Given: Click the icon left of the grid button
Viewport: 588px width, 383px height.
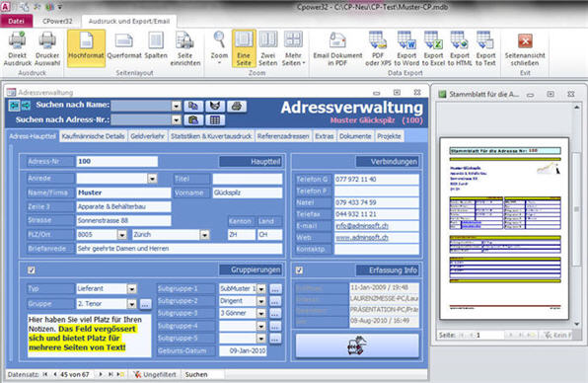Looking at the screenshot, I should point(193,120).
